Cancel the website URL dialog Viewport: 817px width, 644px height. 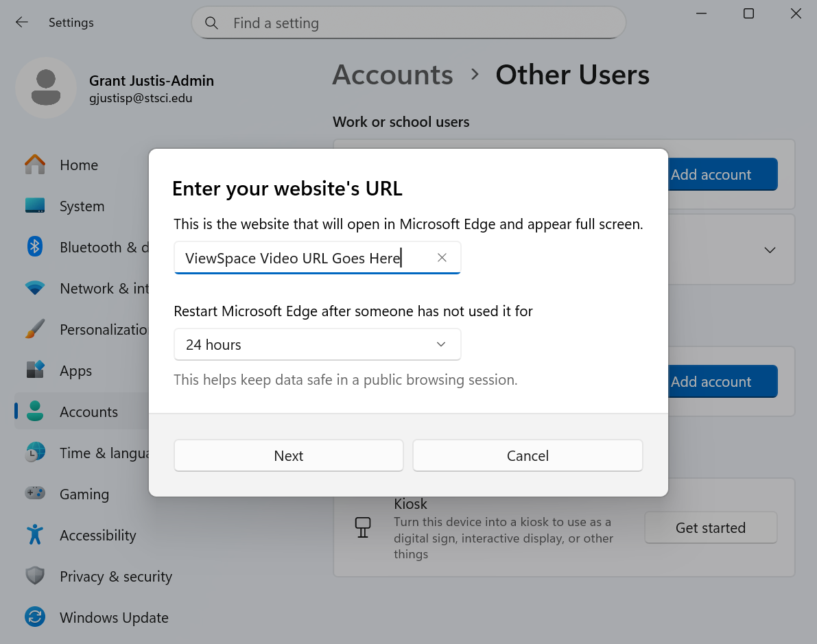[x=528, y=455]
